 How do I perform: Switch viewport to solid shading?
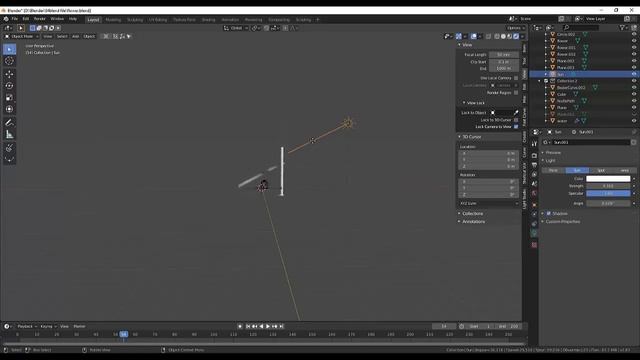[x=503, y=36]
